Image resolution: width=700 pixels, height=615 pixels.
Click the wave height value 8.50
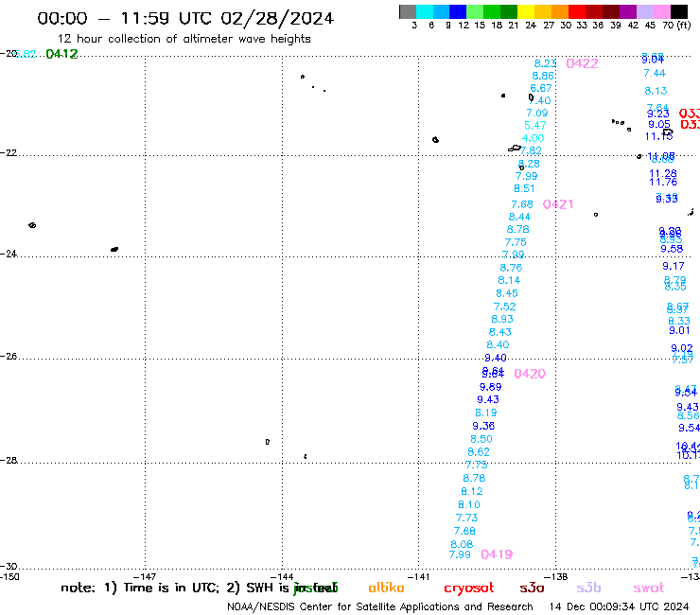(x=481, y=439)
